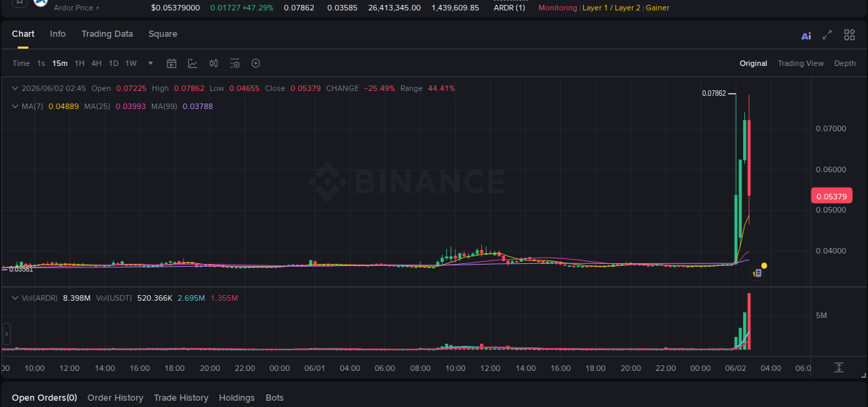This screenshot has height=407, width=868.
Task: Open the Square tab
Action: pos(162,34)
